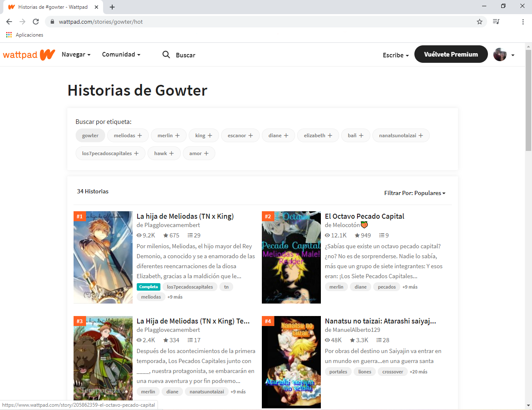Screen dimensions: 532x410
Task: Open a new browser tab
Action: coord(112,7)
